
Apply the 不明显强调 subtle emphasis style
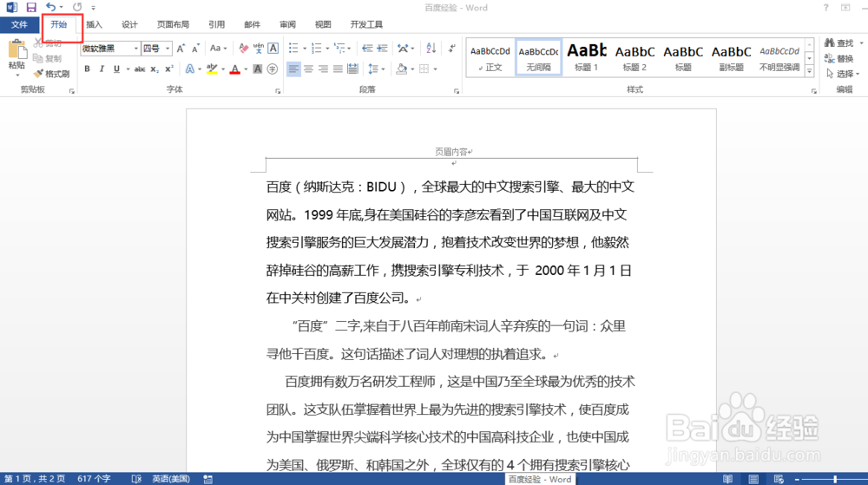pyautogui.click(x=779, y=57)
